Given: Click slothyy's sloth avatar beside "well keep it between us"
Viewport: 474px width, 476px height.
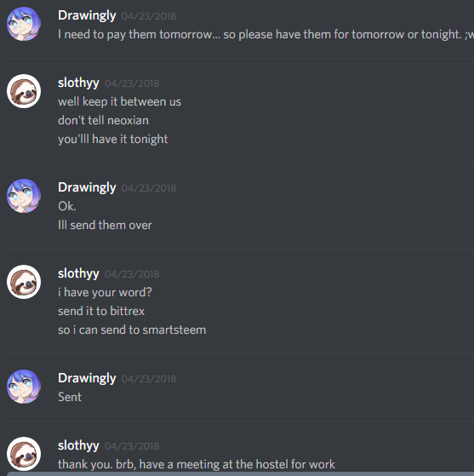Looking at the screenshot, I should pos(24,91).
